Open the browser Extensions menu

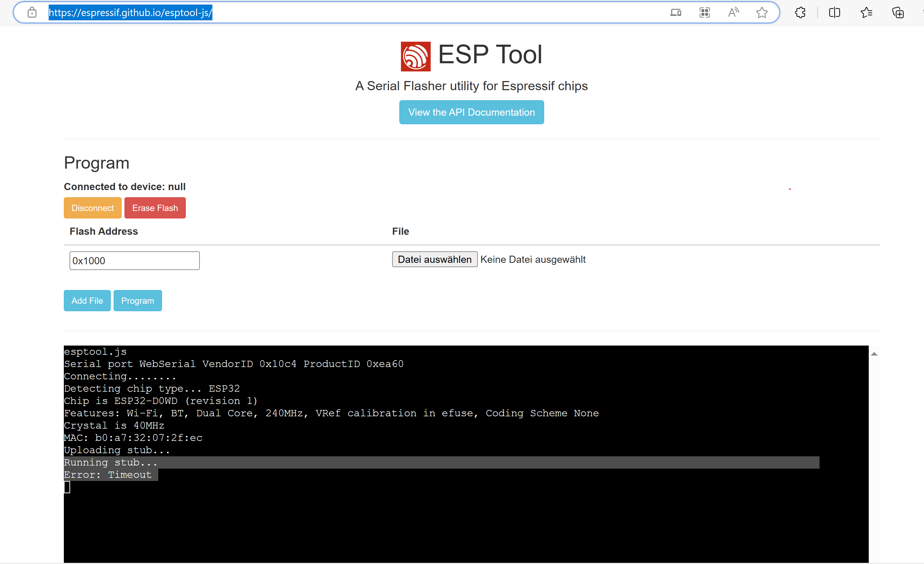pyautogui.click(x=800, y=12)
